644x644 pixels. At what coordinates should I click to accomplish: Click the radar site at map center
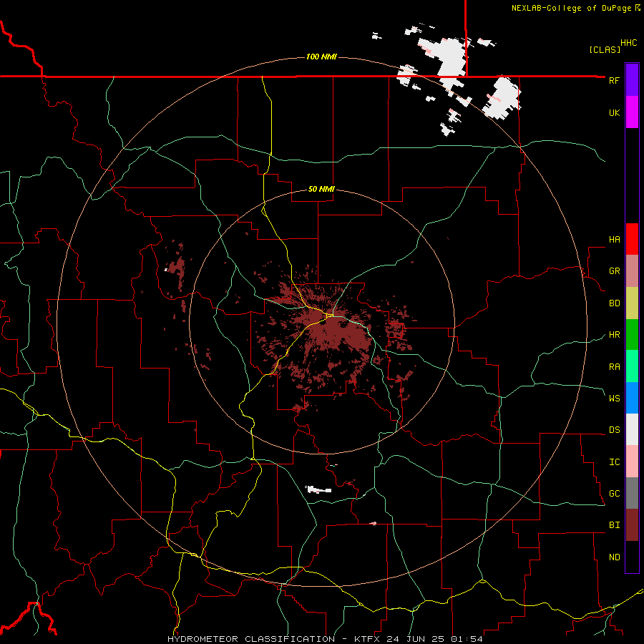tap(323, 323)
